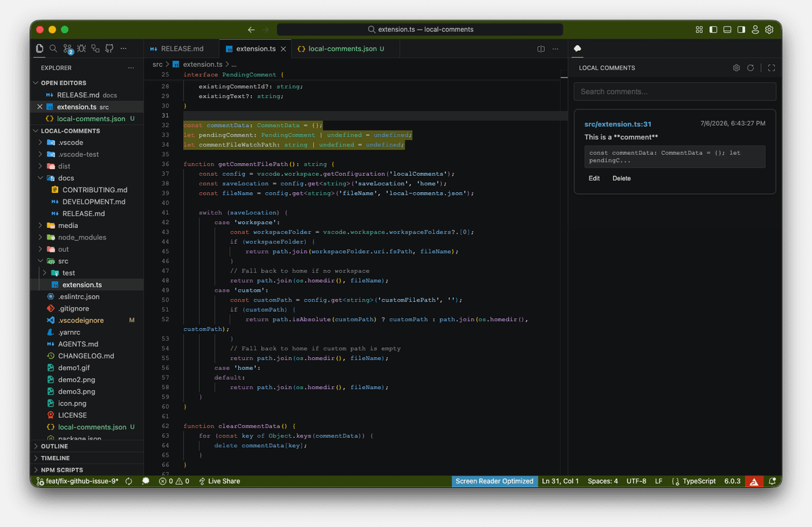The width and height of the screenshot is (812, 527).
Task: Switch git branch feat/fix-github-issue-9
Action: tap(77, 481)
